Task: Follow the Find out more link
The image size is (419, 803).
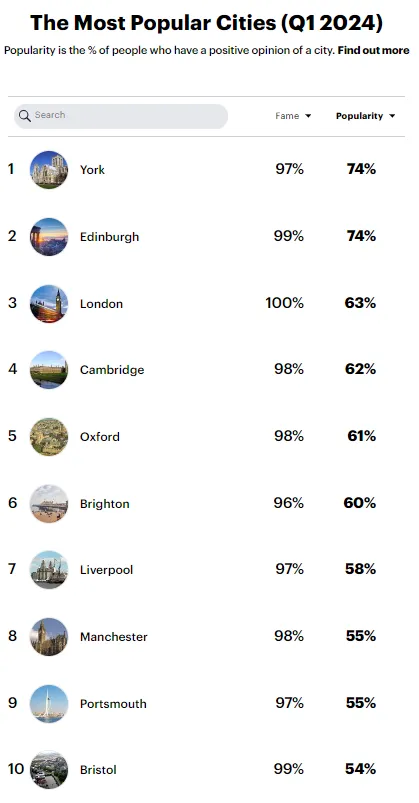Action: click(373, 50)
